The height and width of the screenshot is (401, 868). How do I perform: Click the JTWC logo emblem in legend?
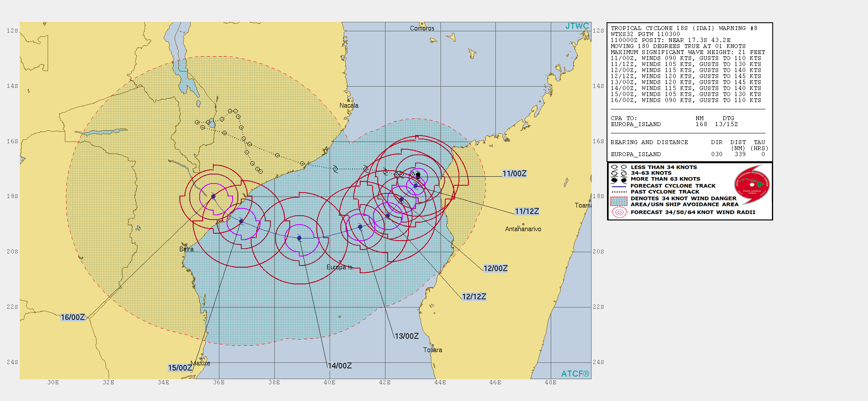pyautogui.click(x=752, y=184)
